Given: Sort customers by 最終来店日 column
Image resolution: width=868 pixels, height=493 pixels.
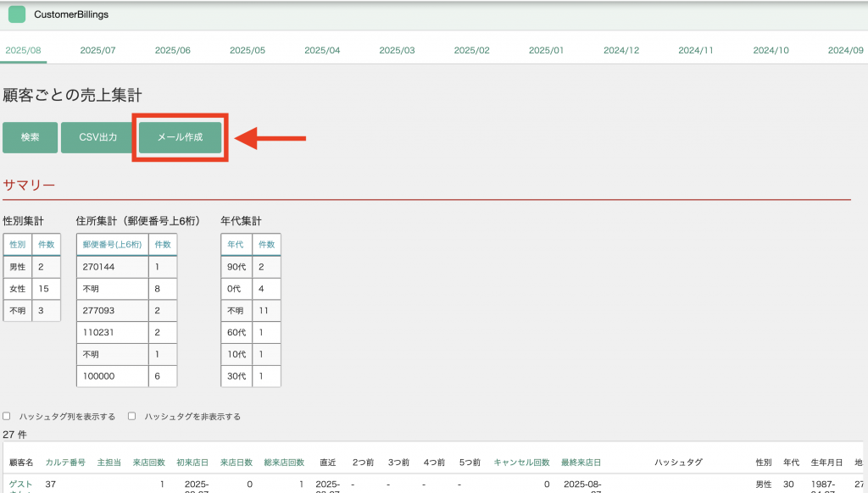Looking at the screenshot, I should (x=581, y=463).
